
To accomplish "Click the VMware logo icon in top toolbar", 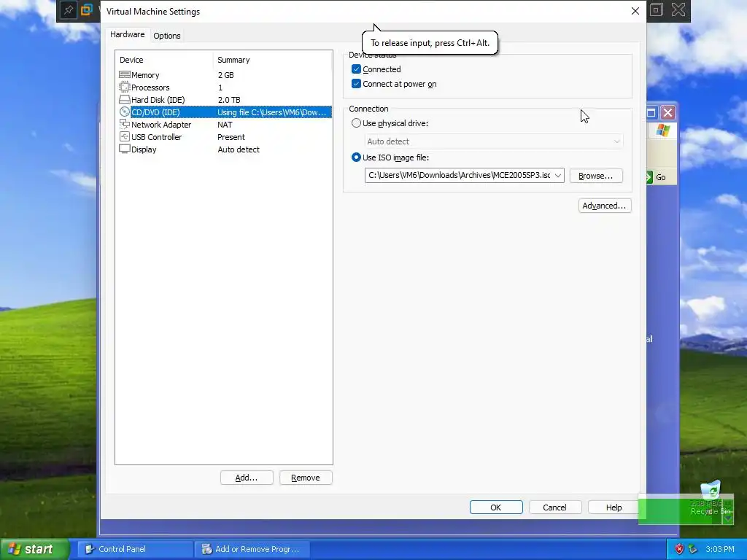I will [x=87, y=10].
